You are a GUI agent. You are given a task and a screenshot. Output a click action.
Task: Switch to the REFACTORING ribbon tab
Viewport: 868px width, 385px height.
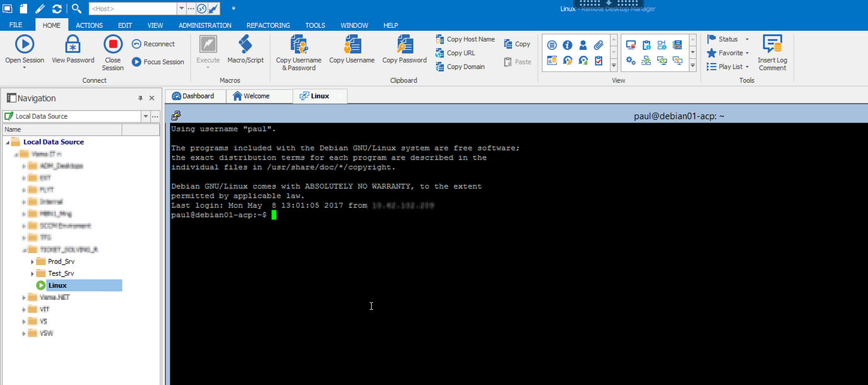268,25
